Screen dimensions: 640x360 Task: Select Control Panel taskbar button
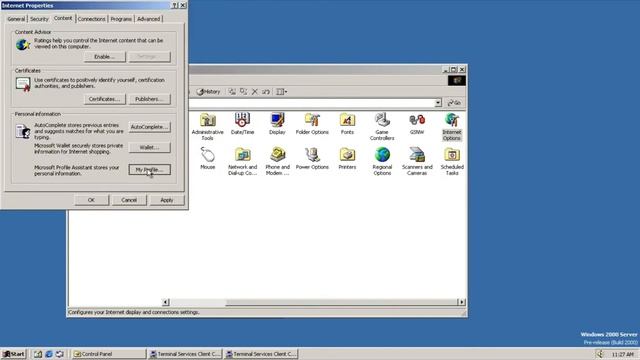pyautogui.click(x=109, y=354)
